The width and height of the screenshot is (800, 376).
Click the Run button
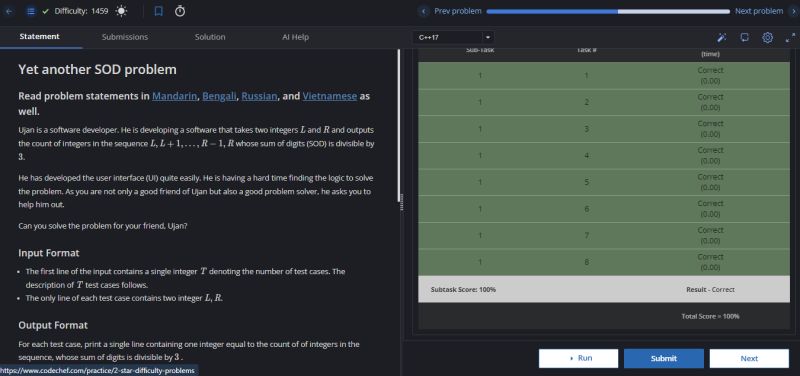pyautogui.click(x=578, y=358)
